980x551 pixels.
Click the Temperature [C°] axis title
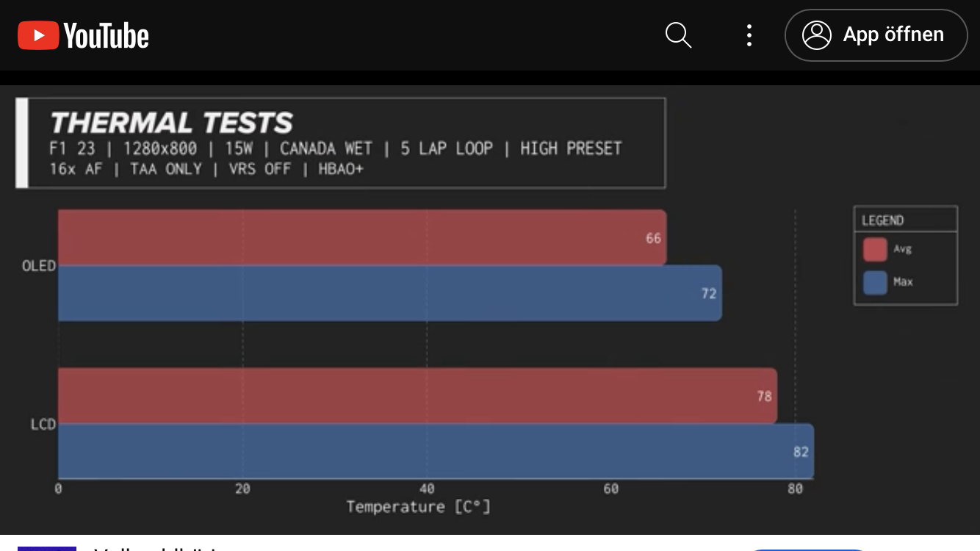(x=418, y=507)
